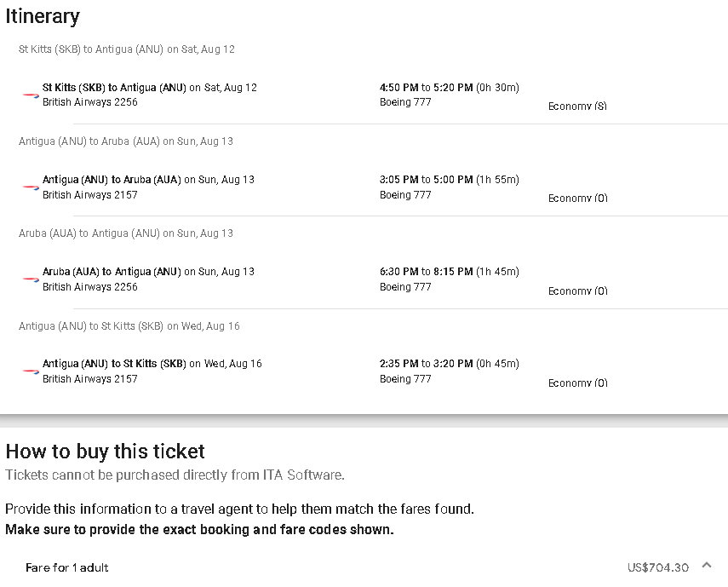Select the 'Fare for 1 adult' row label
728x587 pixels.
click(x=67, y=567)
